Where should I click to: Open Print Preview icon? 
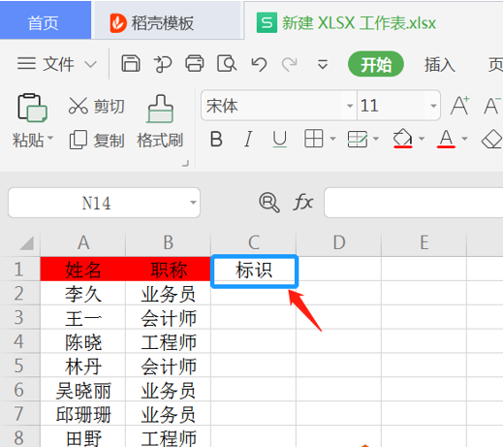point(227,63)
